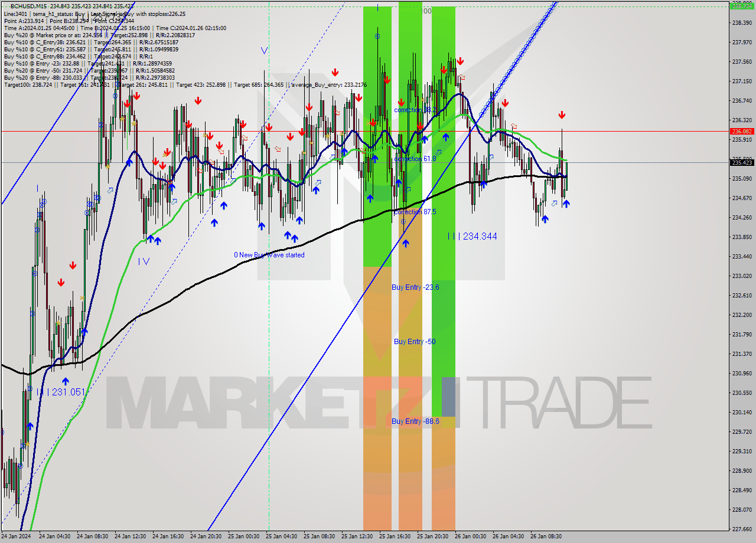
Task: Click the 233.030 price axis value
Action: click(742, 276)
